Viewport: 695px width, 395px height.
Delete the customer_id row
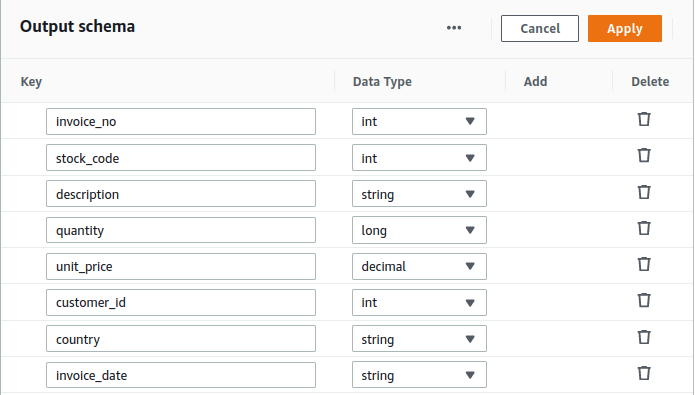(644, 300)
